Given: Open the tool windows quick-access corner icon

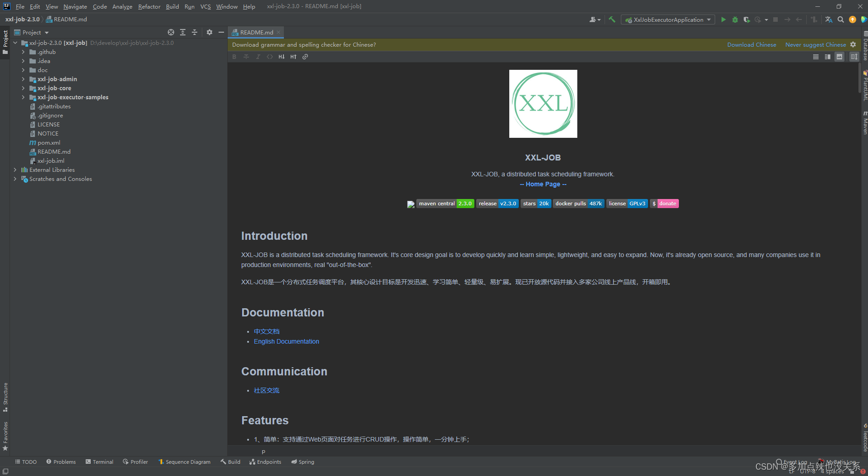Looking at the screenshot, I should click(x=5, y=471).
